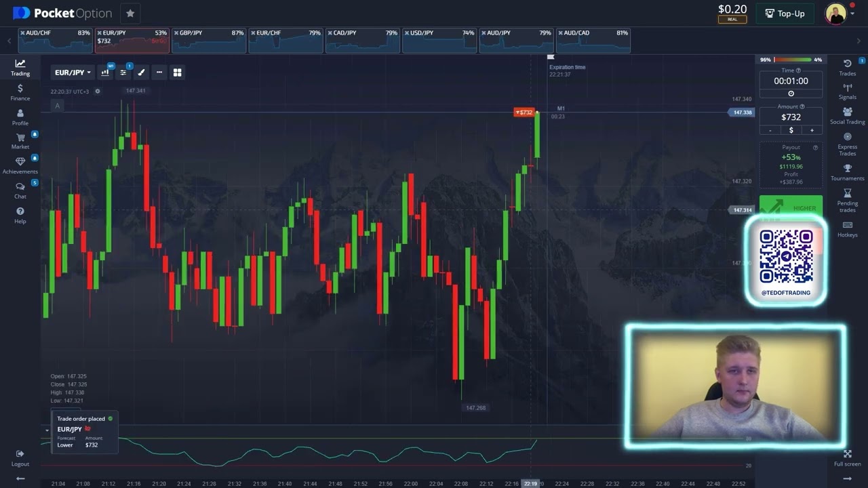The image size is (868, 488).
Task: Open the Signals panel
Action: [847, 91]
